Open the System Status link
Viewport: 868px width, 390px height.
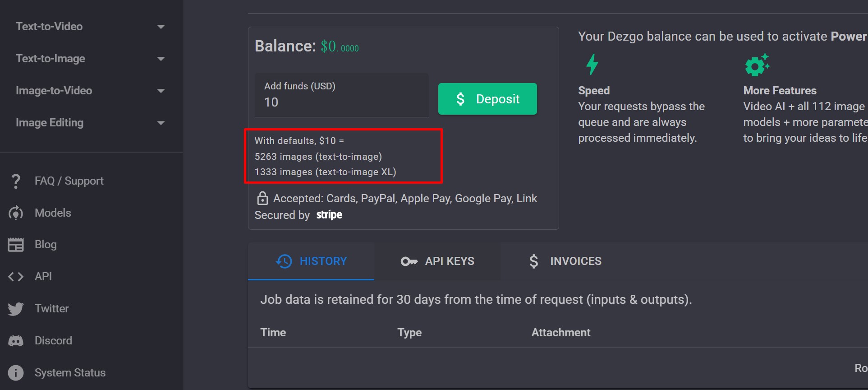coord(70,373)
